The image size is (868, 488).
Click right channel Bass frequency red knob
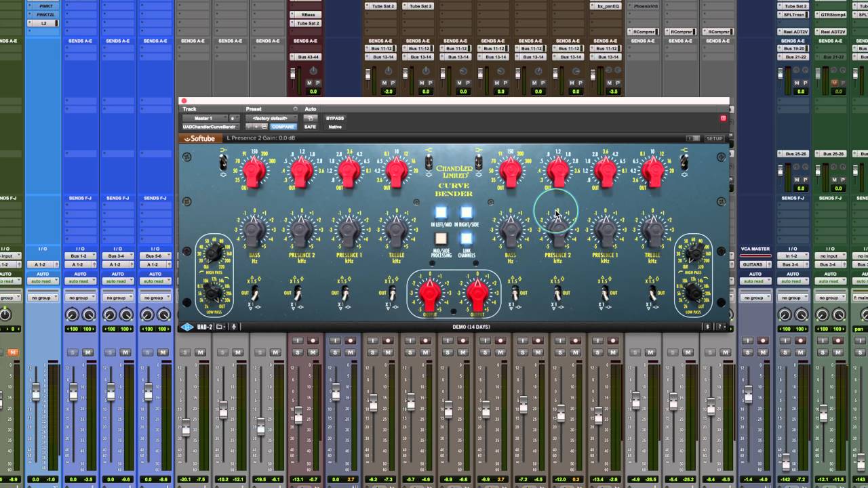coord(510,172)
